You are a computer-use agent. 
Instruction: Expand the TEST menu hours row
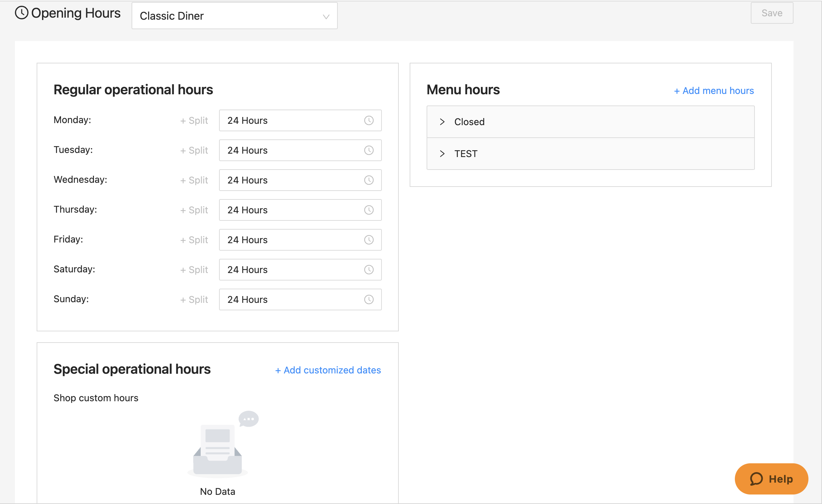(x=590, y=154)
